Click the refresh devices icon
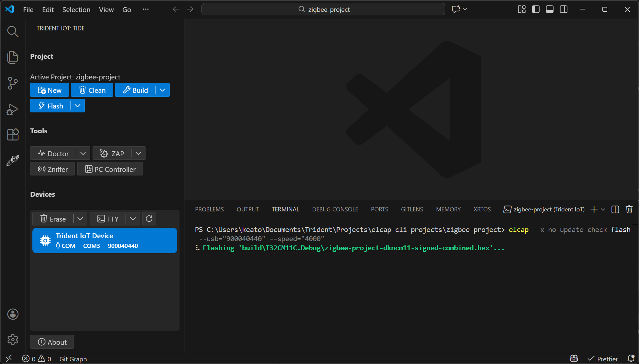 pos(149,219)
